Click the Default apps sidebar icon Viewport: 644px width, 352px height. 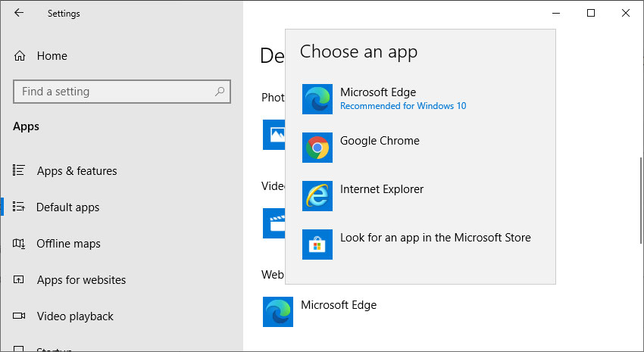19,207
